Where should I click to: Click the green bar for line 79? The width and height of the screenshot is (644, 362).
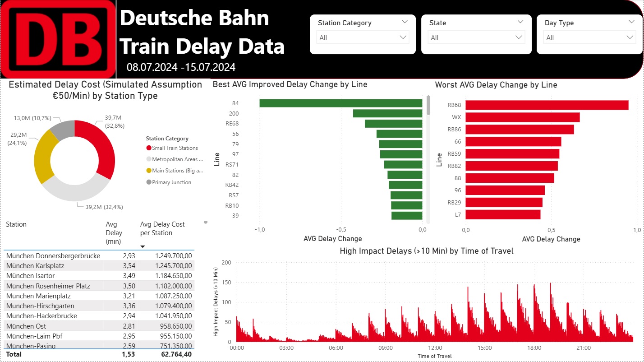(401, 144)
